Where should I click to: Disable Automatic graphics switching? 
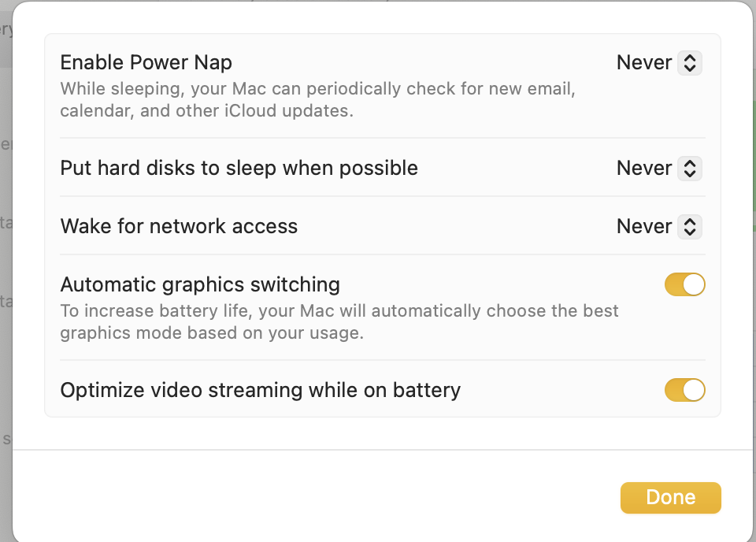point(684,284)
